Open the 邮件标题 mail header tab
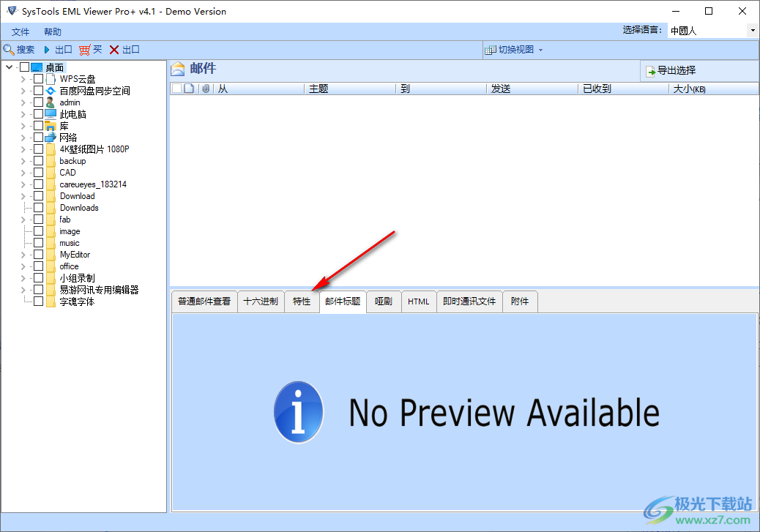The width and height of the screenshot is (760, 532). click(343, 301)
